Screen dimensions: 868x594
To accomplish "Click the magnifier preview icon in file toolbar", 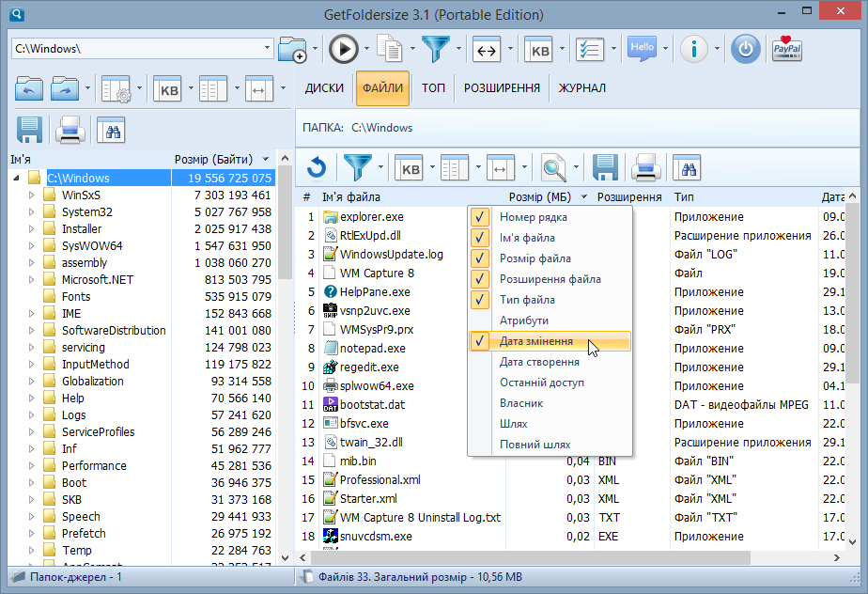I will point(553,168).
